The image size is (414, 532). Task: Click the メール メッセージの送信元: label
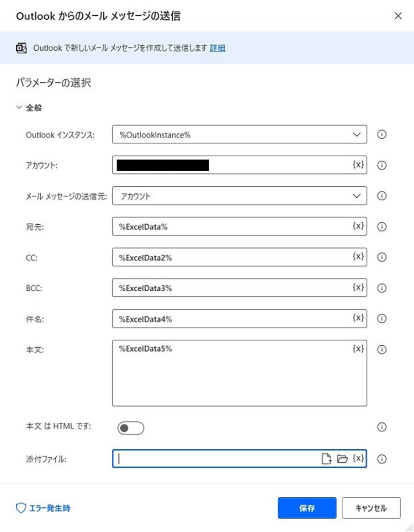67,196
